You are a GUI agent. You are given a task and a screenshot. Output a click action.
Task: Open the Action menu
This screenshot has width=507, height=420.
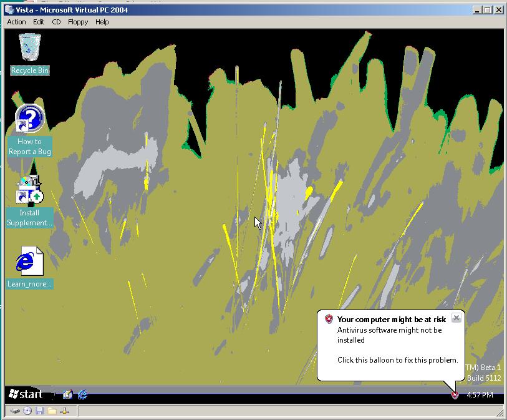click(16, 22)
